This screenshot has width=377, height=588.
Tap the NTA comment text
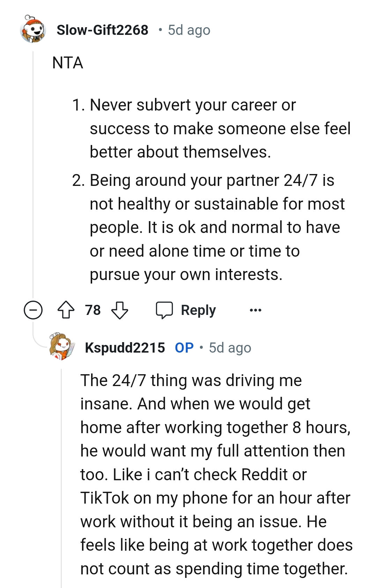point(68,63)
